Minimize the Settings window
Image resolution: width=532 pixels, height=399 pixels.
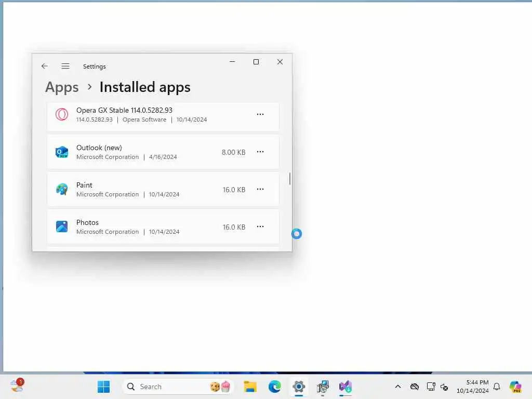[x=232, y=62]
